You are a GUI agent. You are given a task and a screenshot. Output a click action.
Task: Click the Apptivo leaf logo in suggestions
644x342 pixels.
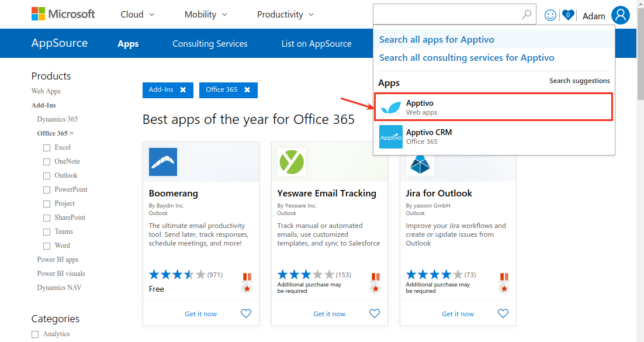pyautogui.click(x=390, y=108)
